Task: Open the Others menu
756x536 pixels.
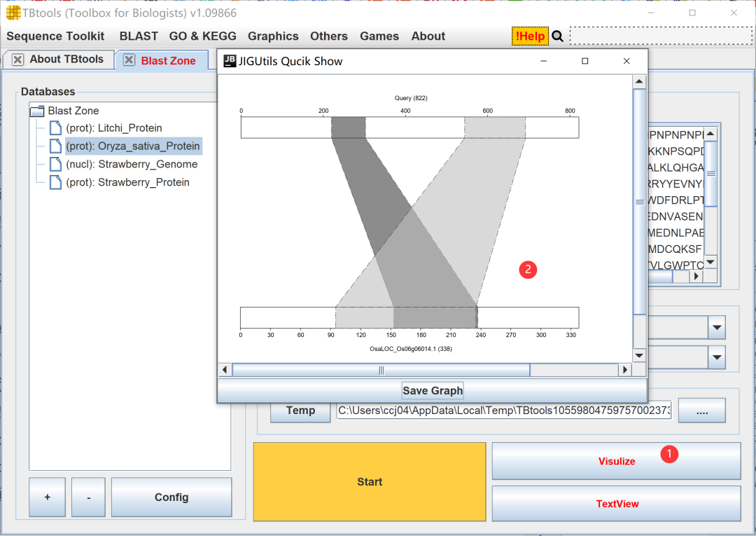Action: [329, 36]
